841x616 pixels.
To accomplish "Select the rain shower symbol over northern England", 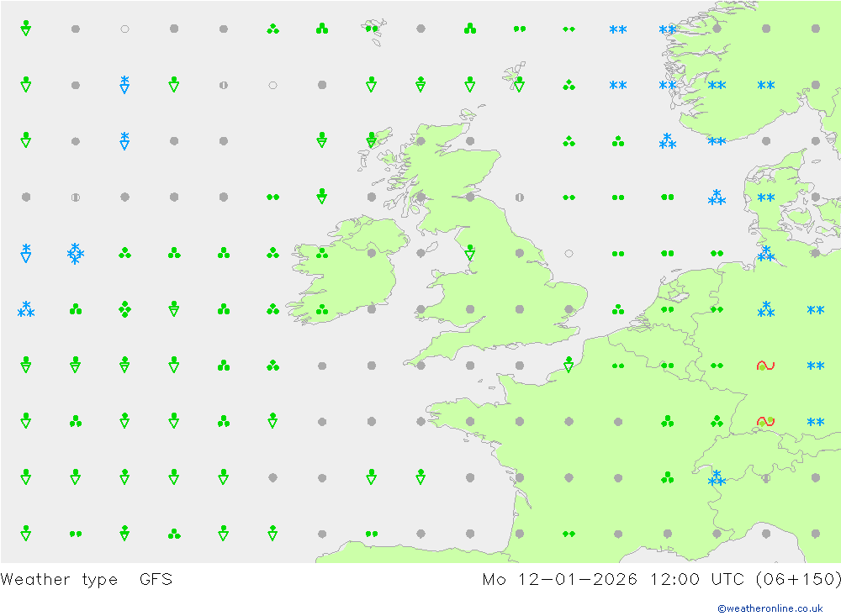I will click(470, 252).
